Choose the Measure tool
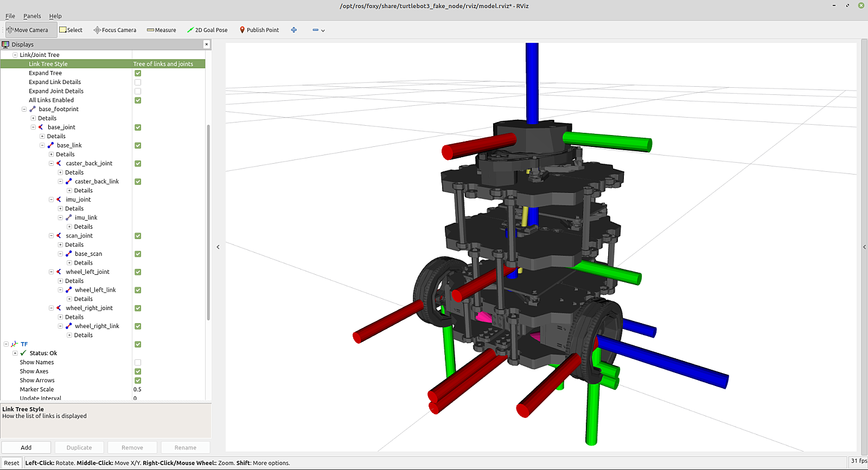Screen dimensions: 868x470 [x=161, y=30]
